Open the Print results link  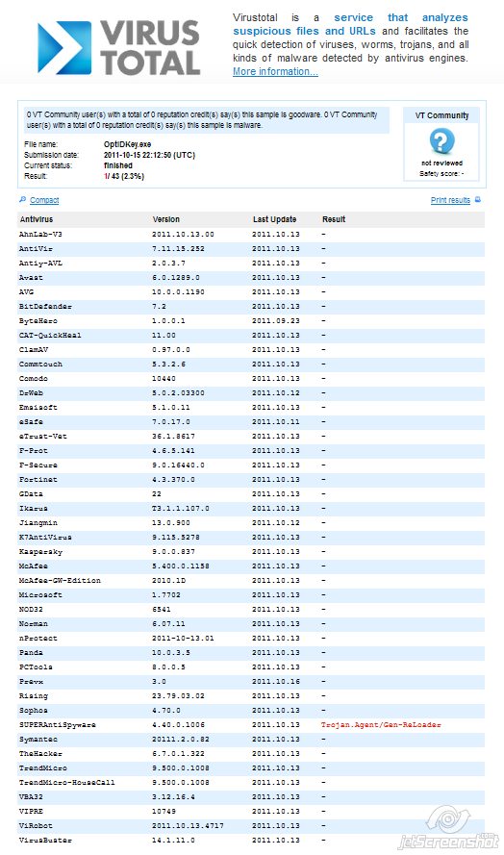click(450, 200)
